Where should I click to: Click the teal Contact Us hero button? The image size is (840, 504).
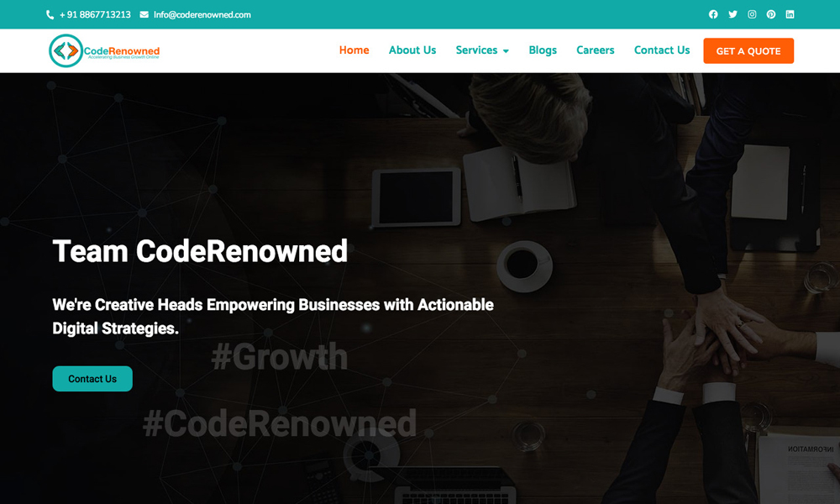(92, 379)
